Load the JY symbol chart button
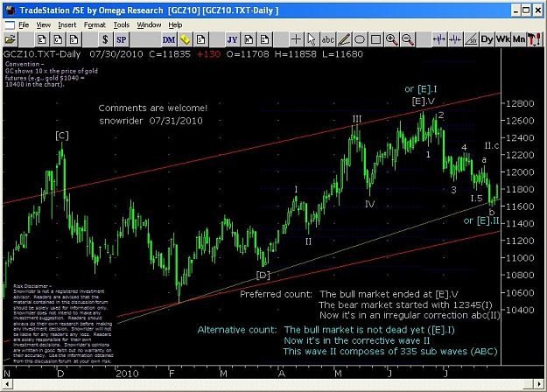The image size is (547, 392). [x=232, y=39]
